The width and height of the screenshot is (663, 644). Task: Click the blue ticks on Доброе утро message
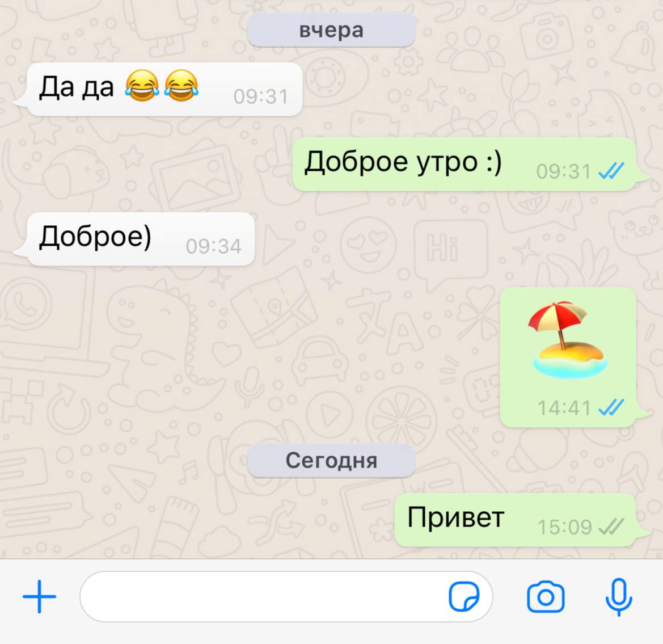tap(611, 171)
